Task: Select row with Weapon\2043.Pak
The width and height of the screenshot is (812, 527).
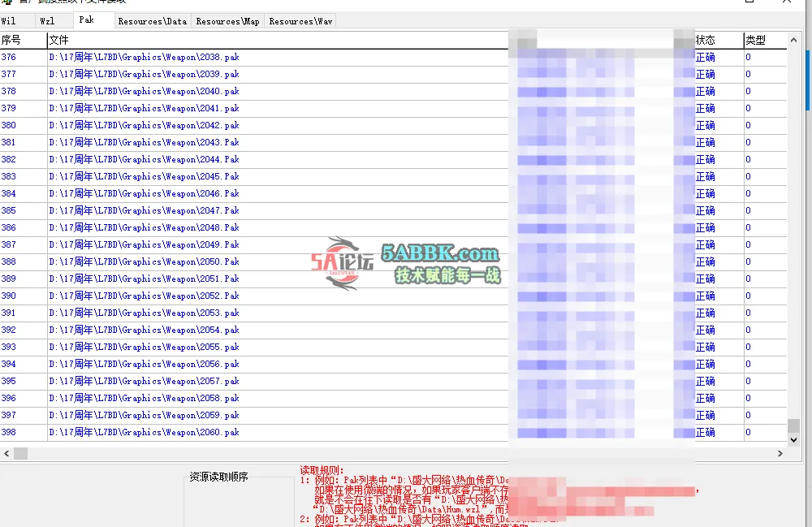Action: 394,142
